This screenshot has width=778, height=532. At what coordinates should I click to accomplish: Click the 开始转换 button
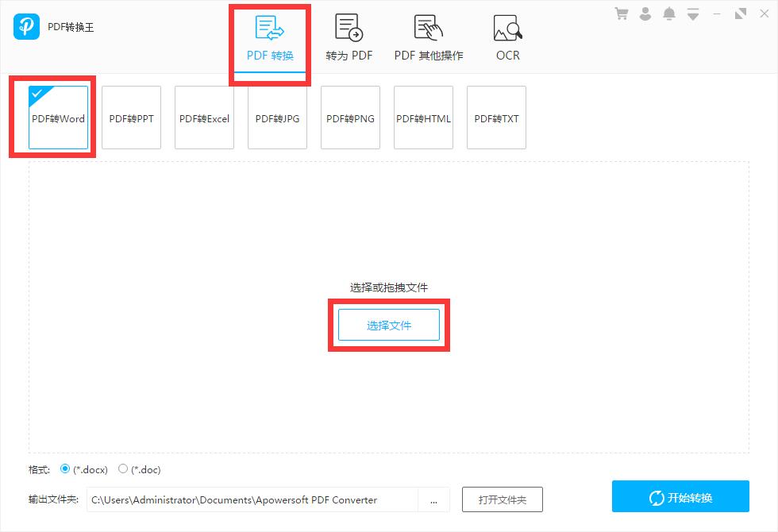coord(680,496)
